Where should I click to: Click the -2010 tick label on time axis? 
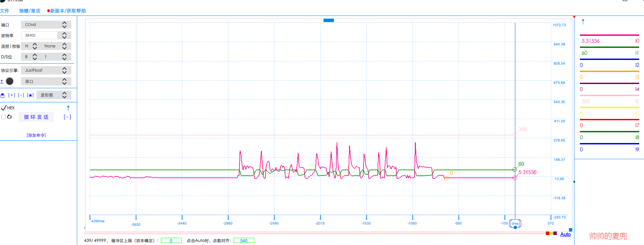point(320,223)
